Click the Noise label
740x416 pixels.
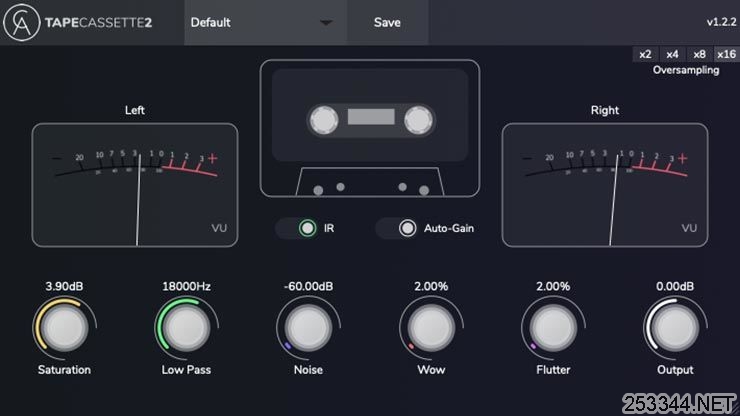[308, 370]
